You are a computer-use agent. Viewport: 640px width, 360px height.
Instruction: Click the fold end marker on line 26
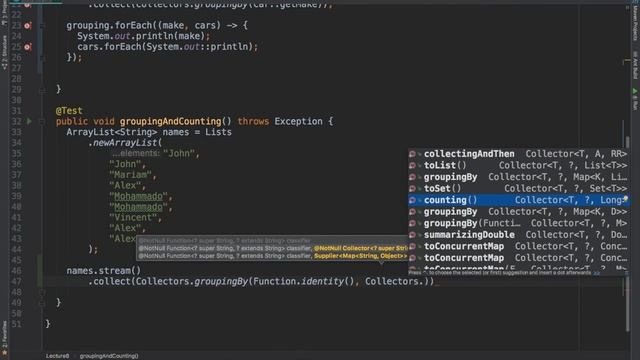42,58
